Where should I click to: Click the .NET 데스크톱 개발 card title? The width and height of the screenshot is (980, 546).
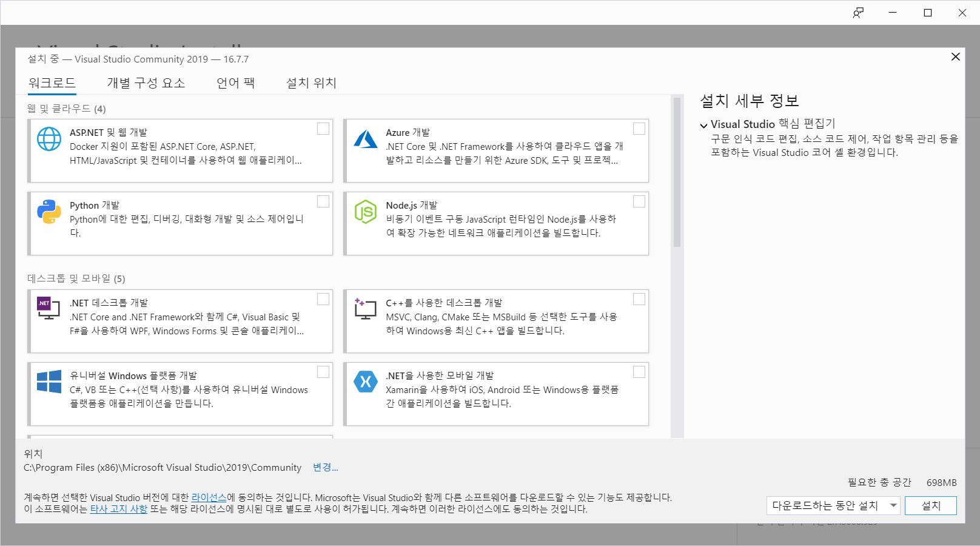click(x=109, y=303)
